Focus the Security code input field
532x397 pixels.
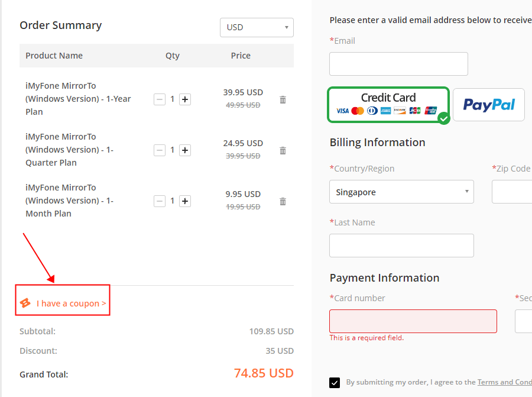click(x=524, y=321)
